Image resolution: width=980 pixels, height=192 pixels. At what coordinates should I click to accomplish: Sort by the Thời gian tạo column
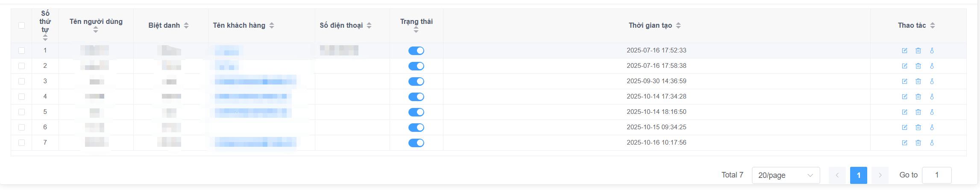point(678,26)
